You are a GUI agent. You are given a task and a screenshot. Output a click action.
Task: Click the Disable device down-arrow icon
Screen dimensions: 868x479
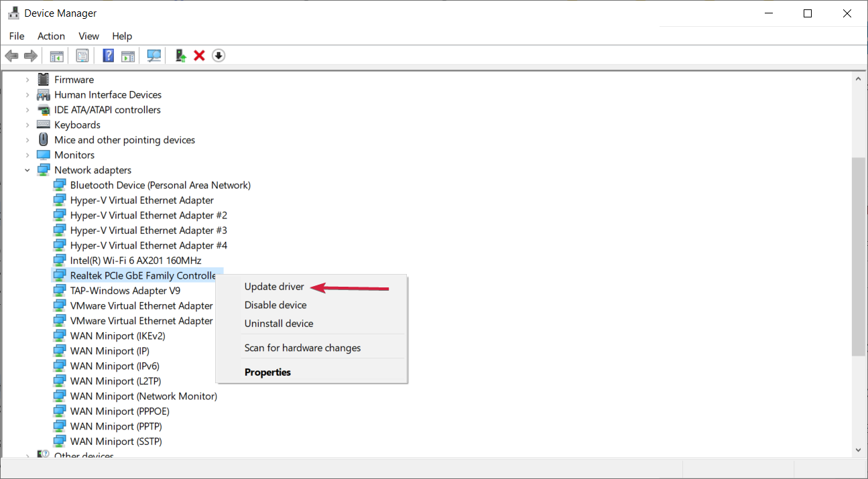219,56
